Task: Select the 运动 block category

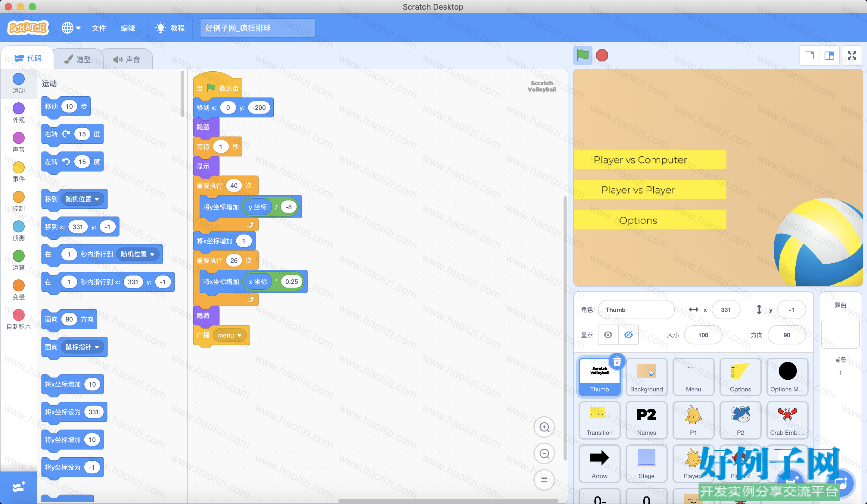Action: [19, 84]
